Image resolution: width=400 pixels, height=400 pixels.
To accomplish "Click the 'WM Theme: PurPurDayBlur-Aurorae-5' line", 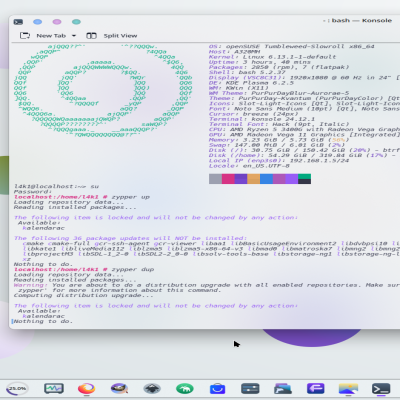I will tap(279, 93).
